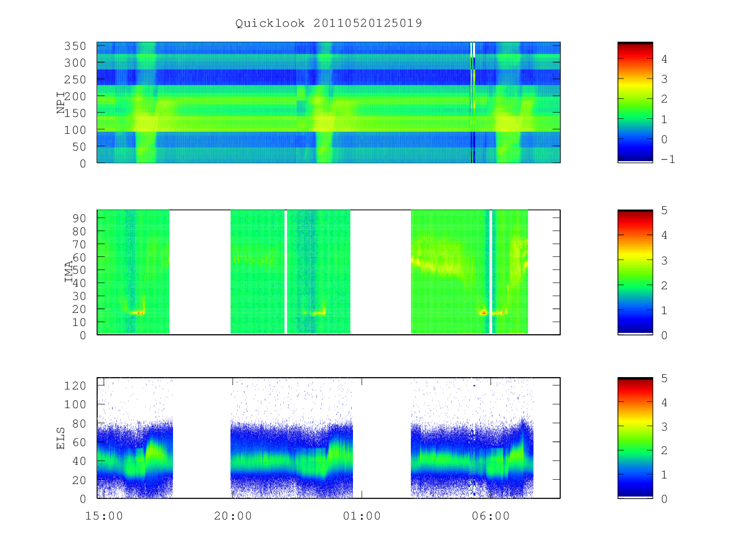Click the 06:00 time axis label
This screenshot has height=560, width=747.
click(x=491, y=515)
